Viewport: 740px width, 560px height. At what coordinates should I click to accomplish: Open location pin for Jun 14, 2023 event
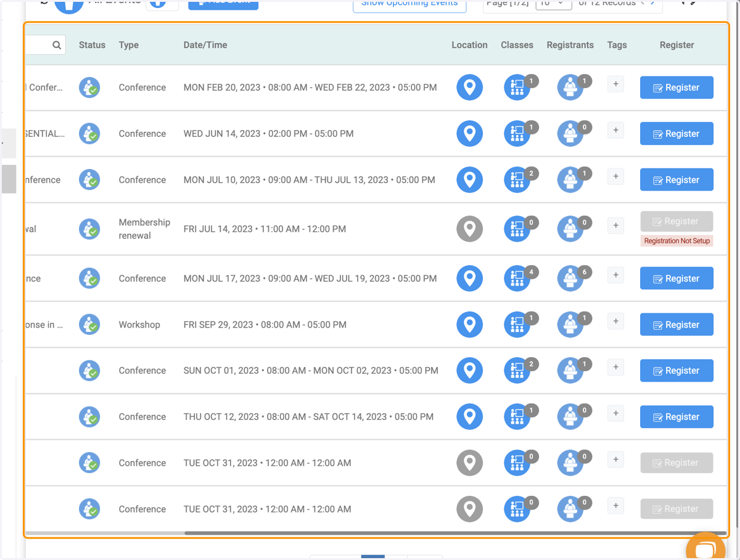pyautogui.click(x=469, y=133)
